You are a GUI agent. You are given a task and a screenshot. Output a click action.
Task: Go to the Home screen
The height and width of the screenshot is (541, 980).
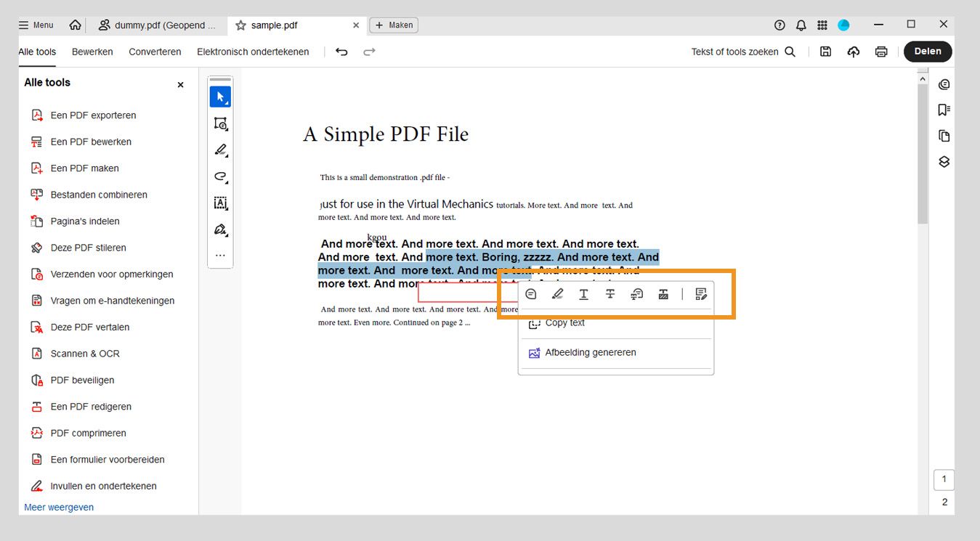[x=75, y=25]
